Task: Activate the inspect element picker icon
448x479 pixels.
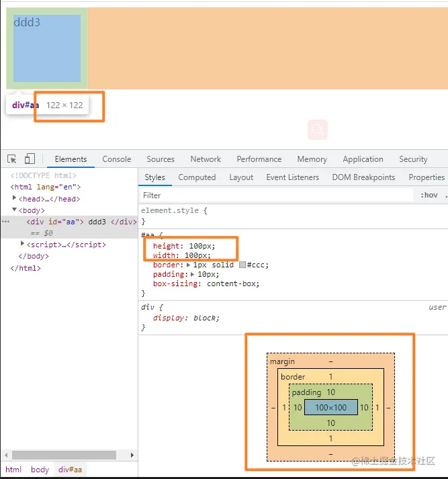Action: (11, 159)
